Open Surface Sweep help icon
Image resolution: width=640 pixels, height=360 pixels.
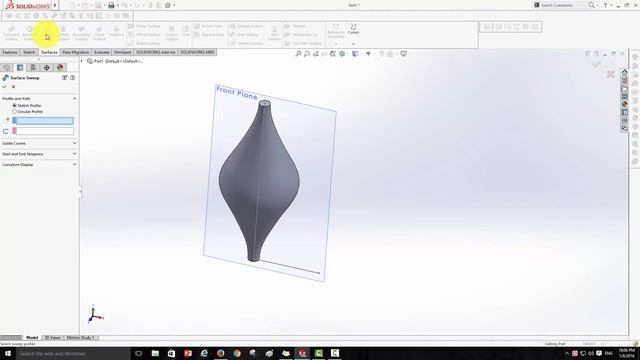pyautogui.click(x=73, y=78)
